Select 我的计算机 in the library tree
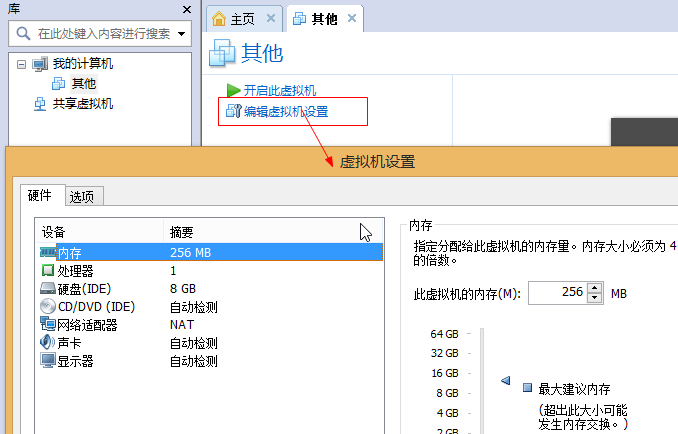678x434 pixels. click(83, 64)
